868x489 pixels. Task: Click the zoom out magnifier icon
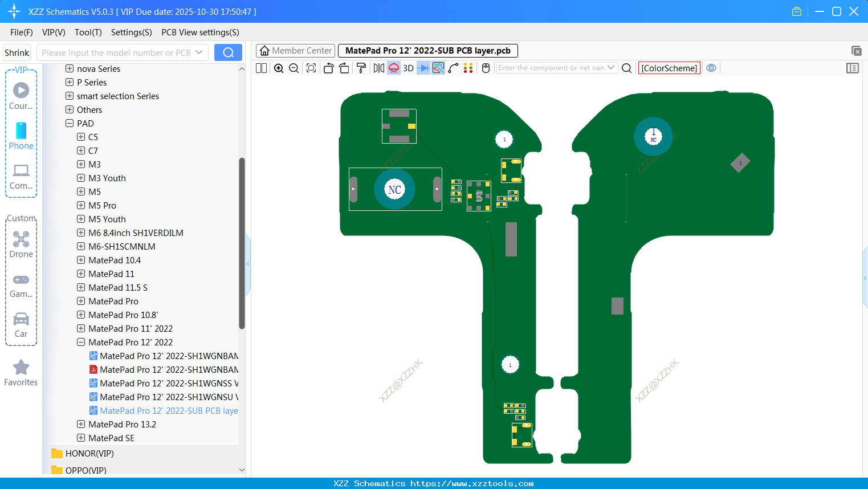pos(294,68)
